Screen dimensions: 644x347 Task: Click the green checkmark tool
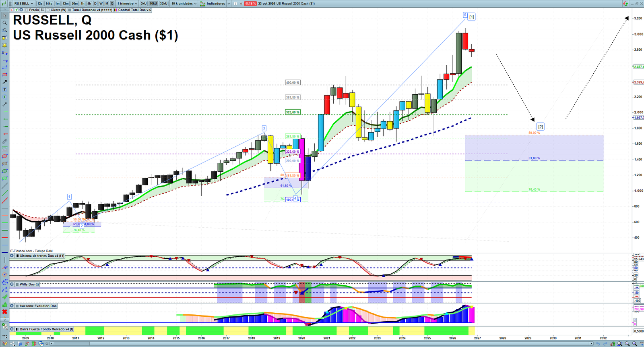(4, 297)
